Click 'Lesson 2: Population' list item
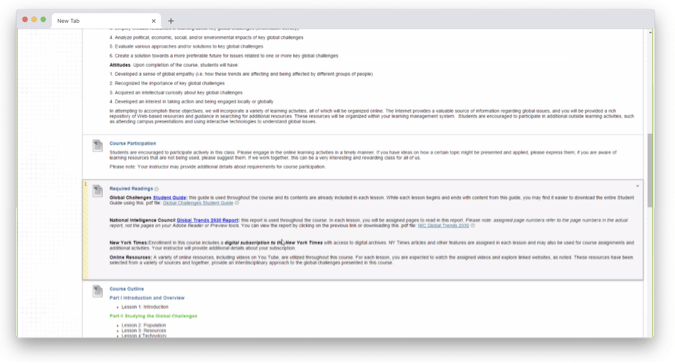The width and height of the screenshot is (675, 363). tap(144, 326)
